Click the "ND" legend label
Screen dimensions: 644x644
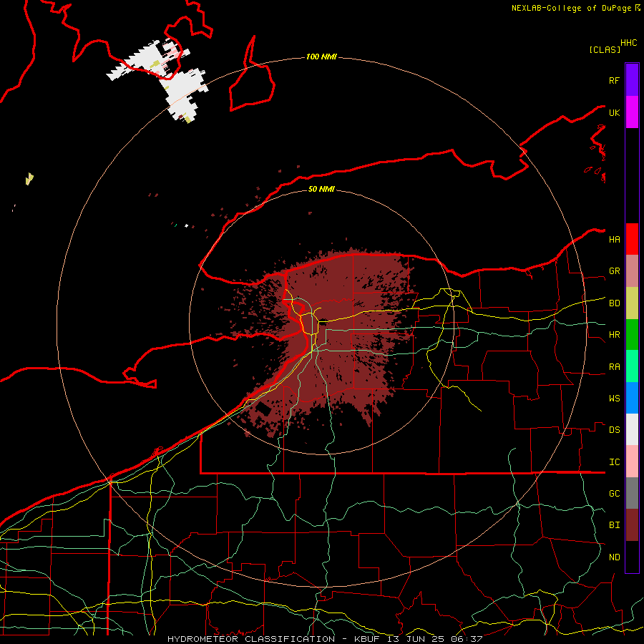coord(614,557)
